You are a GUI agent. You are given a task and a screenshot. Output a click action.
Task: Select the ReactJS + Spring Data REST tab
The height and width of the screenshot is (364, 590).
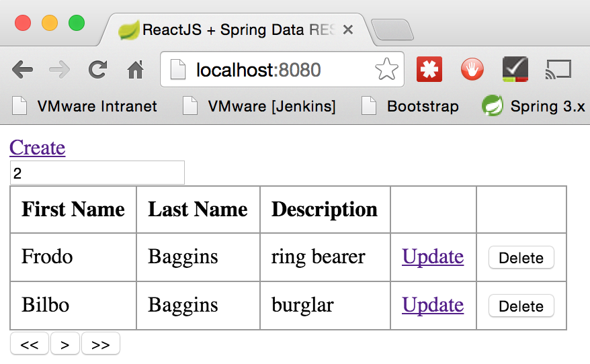point(228,30)
